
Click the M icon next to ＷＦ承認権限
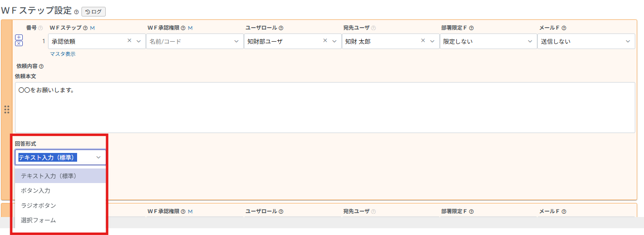point(190,28)
